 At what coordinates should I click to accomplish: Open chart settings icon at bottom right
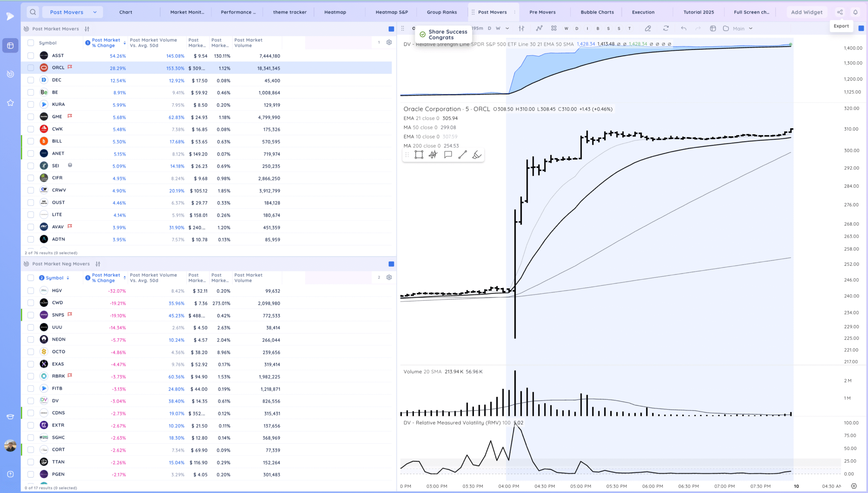pos(854,486)
